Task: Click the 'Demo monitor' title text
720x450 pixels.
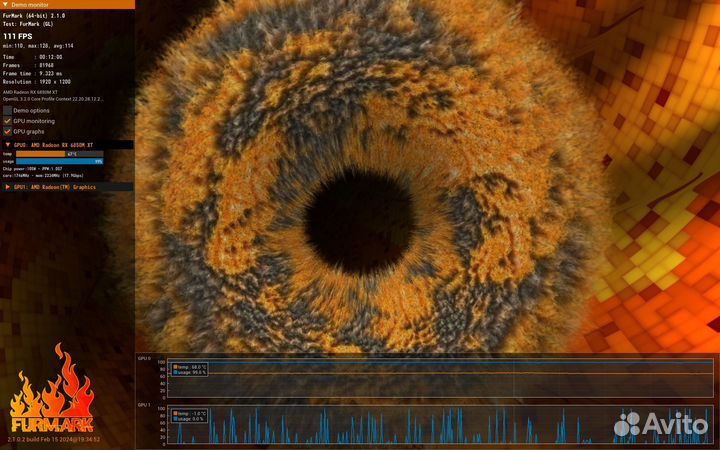Action: click(30, 5)
